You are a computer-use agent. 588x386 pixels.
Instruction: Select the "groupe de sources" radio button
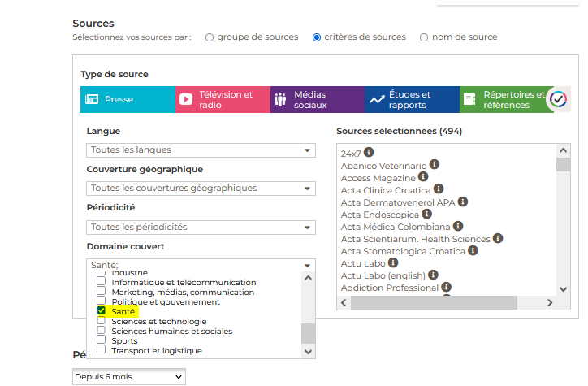point(210,37)
